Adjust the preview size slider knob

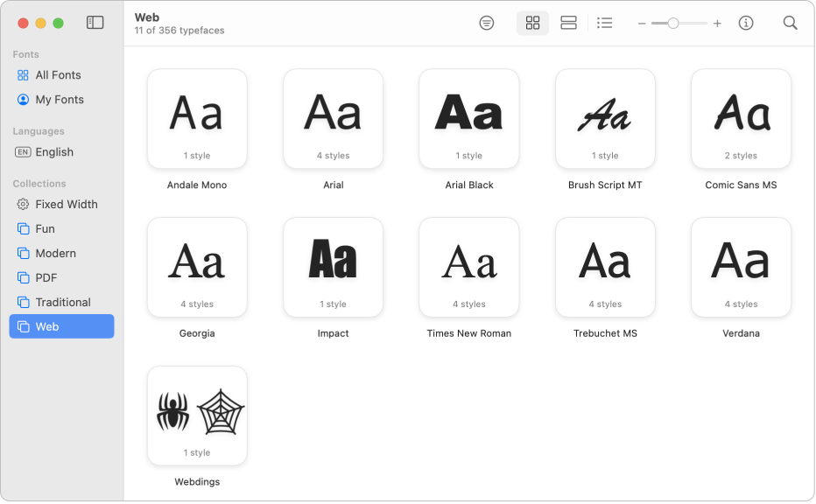pos(673,24)
